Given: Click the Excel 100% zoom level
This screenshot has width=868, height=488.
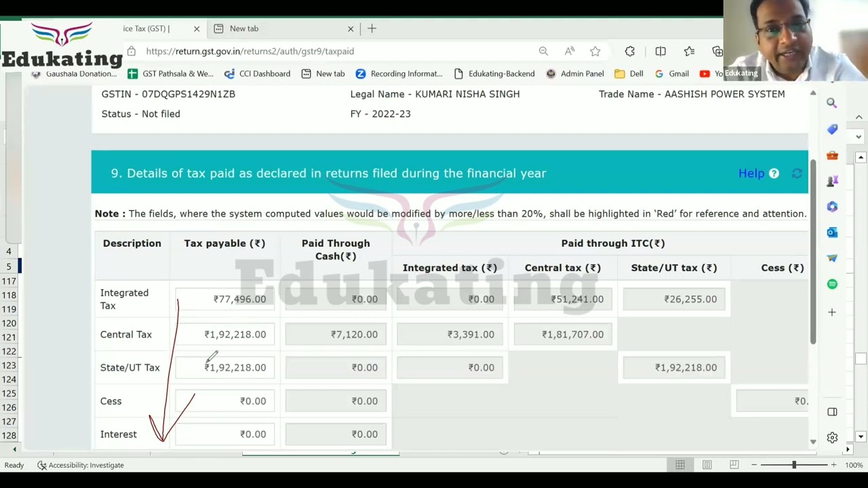Looking at the screenshot, I should click(854, 465).
